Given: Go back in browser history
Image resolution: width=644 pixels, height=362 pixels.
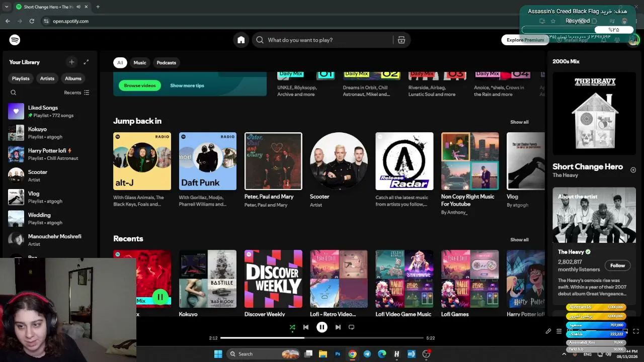Looking at the screenshot, I should tap(8, 21).
